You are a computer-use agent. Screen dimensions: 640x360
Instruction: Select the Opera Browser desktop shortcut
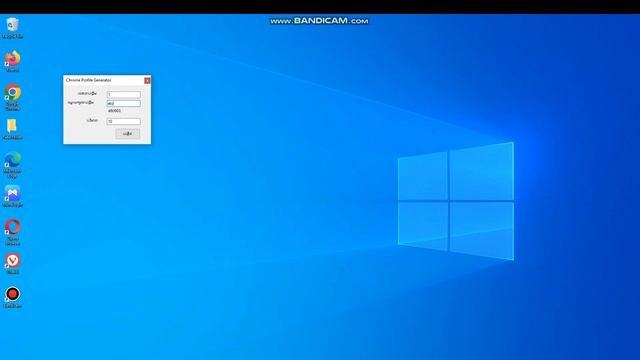pos(13,233)
